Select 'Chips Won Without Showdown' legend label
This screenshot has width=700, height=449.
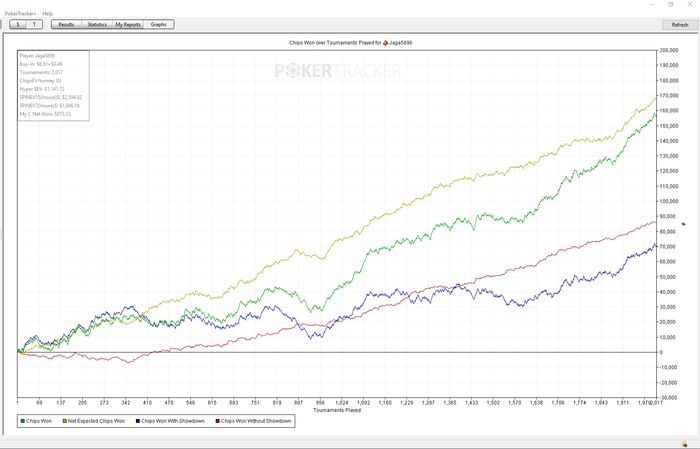tap(256, 421)
